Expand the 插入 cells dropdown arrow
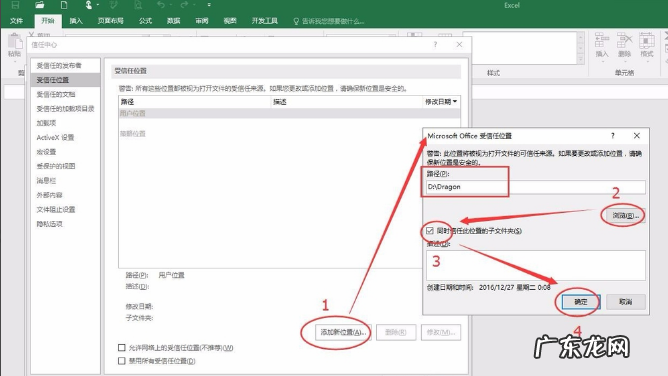 click(x=602, y=62)
